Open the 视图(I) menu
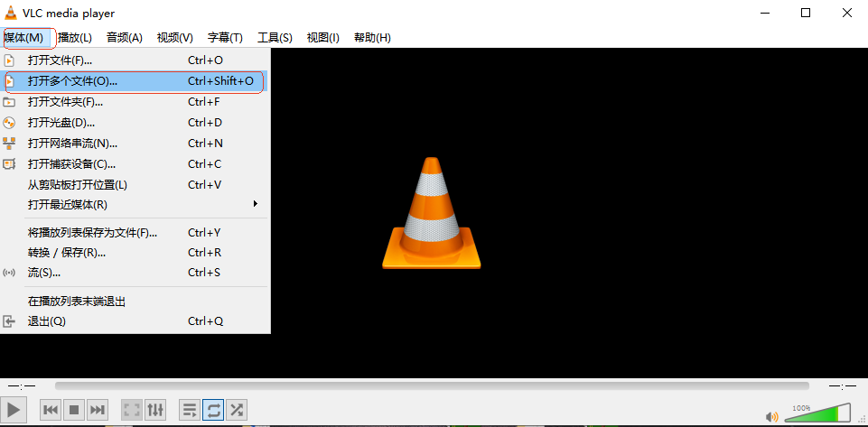Screen dimensions: 868x427 pos(323,38)
